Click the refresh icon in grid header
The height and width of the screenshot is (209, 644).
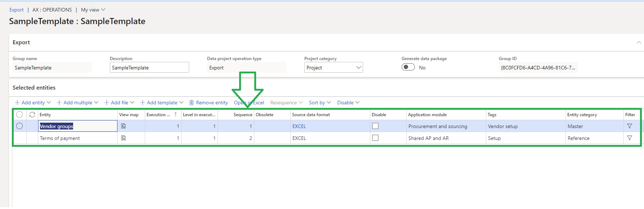32,114
